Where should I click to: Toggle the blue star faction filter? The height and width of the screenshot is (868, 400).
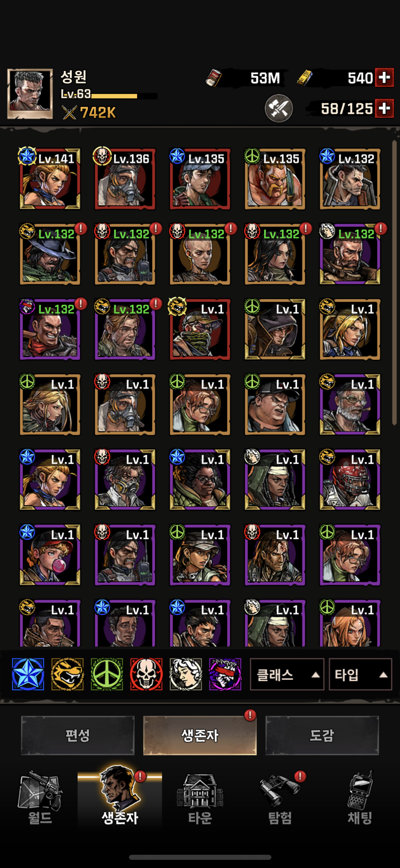[28, 674]
